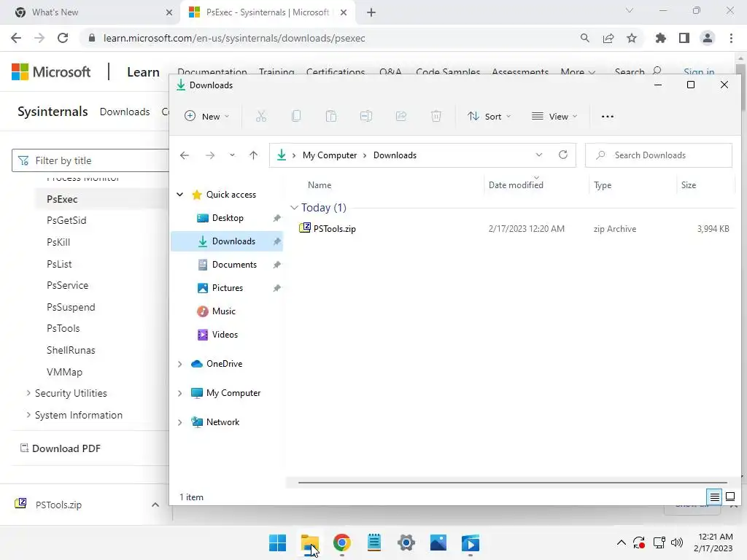Sort by Date modified column header
Image resolution: width=747 pixels, height=560 pixels.
pyautogui.click(x=516, y=184)
